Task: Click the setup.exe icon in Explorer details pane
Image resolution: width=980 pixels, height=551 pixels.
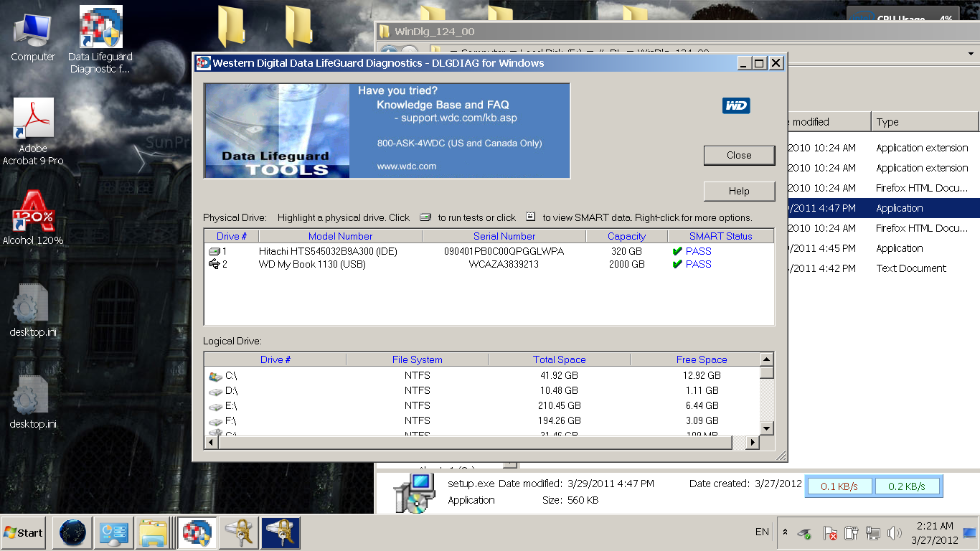Action: click(415, 492)
